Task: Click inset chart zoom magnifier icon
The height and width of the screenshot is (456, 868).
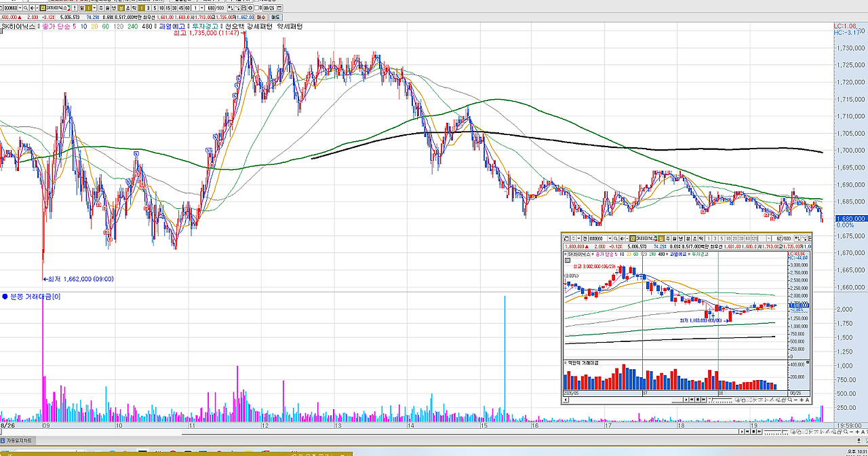Action: click(x=789, y=400)
